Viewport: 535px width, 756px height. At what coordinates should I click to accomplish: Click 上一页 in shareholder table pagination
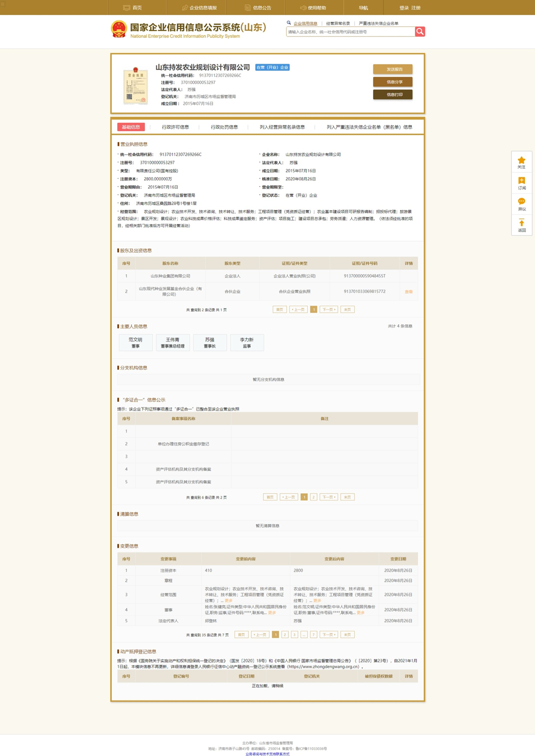click(x=298, y=309)
